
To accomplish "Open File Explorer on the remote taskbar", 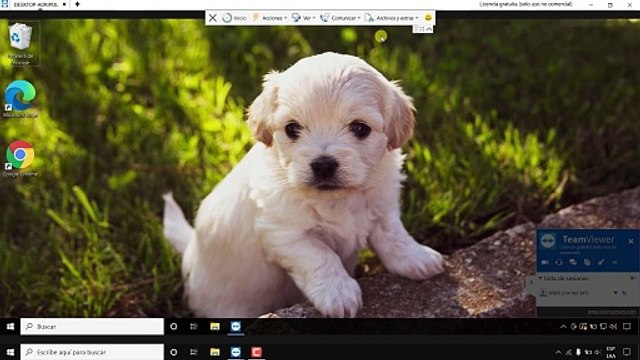I will pos(215,327).
